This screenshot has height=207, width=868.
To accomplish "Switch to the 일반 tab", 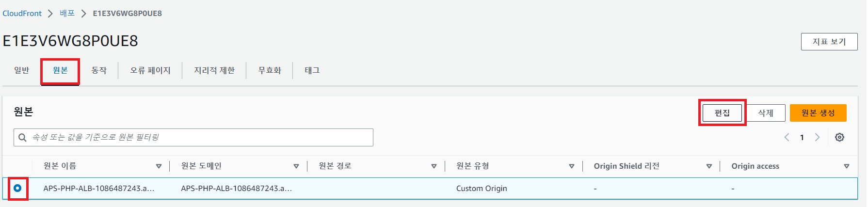I will (22, 70).
